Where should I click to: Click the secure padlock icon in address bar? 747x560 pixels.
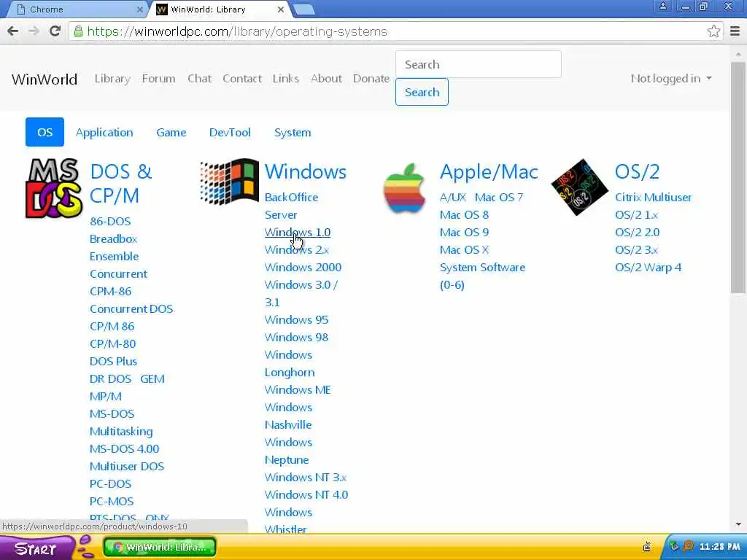coord(78,31)
